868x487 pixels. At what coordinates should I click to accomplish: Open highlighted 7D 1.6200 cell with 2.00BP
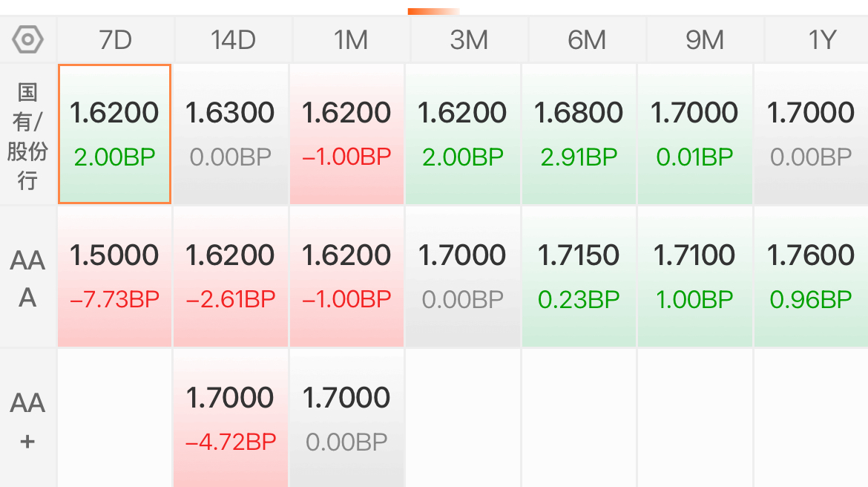[x=114, y=134]
